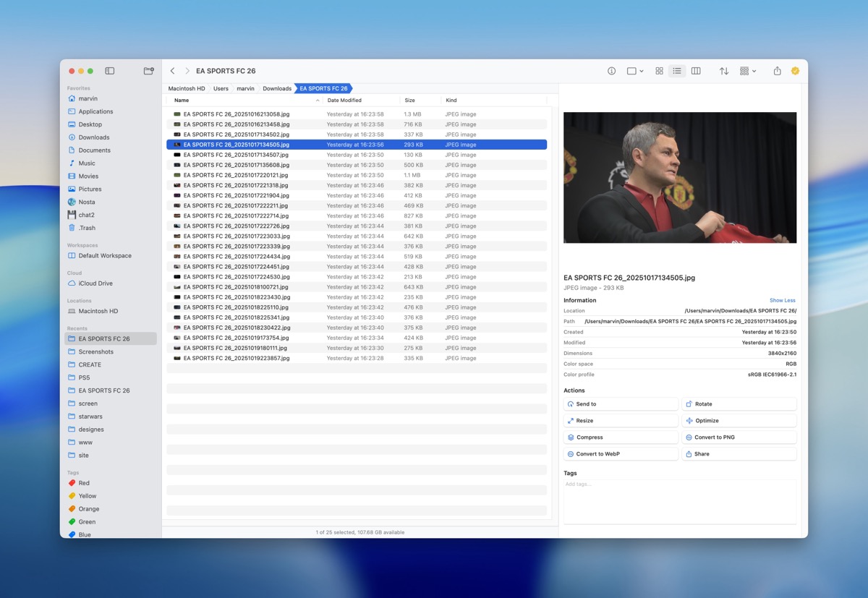Click the Resize action button

[621, 421]
